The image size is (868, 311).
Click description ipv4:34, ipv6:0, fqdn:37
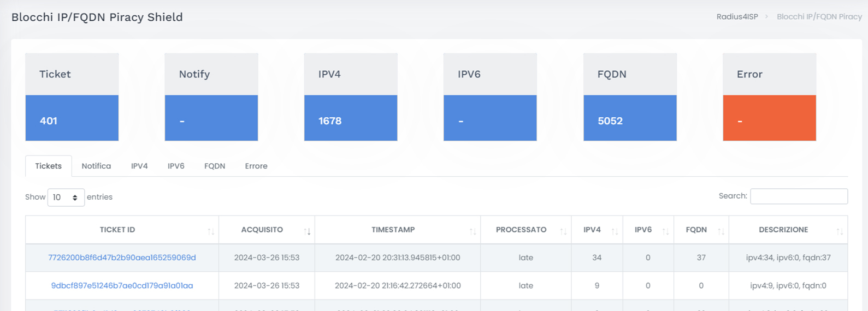(x=788, y=258)
